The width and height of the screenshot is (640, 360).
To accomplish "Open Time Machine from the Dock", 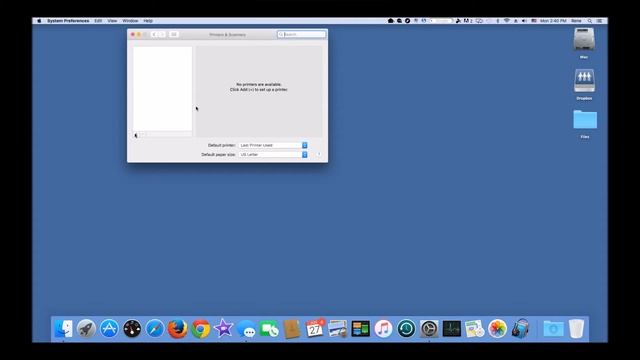I will [406, 329].
